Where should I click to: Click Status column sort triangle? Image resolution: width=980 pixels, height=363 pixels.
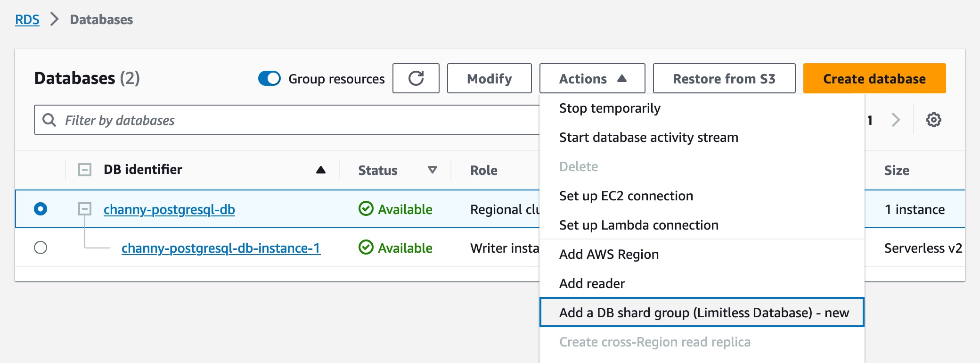pos(432,170)
